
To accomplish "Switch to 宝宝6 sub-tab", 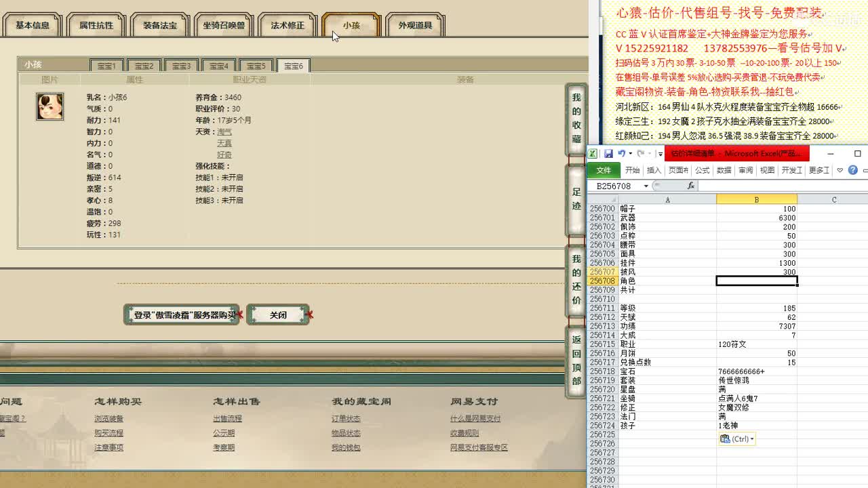I will 294,66.
